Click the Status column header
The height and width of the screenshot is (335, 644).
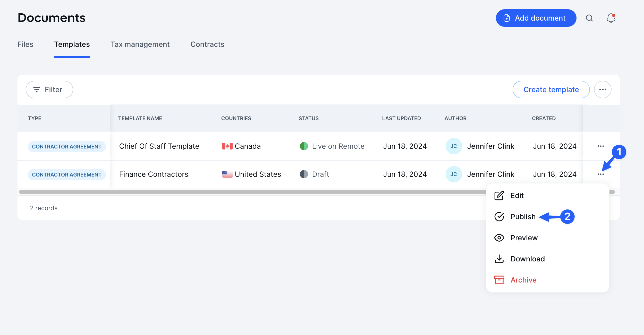(x=309, y=118)
